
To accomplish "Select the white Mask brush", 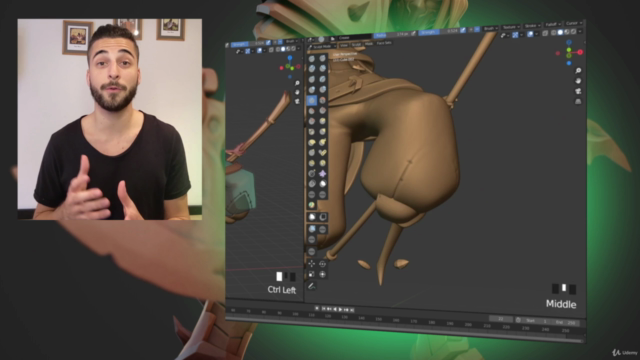I will [x=322, y=184].
